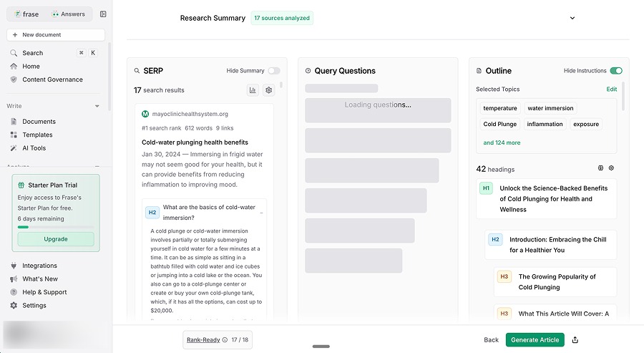Viewport: 644px width, 353px height.
Task: Click the Outline document icon
Action: pos(479,71)
